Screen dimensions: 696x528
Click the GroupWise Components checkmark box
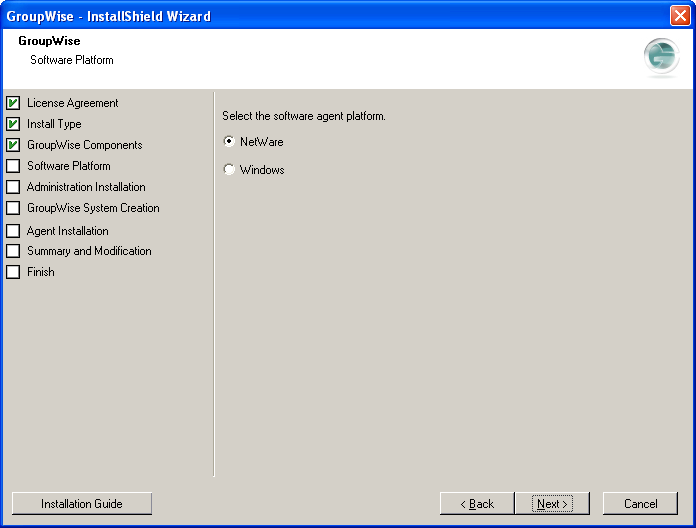pyautogui.click(x=13, y=145)
